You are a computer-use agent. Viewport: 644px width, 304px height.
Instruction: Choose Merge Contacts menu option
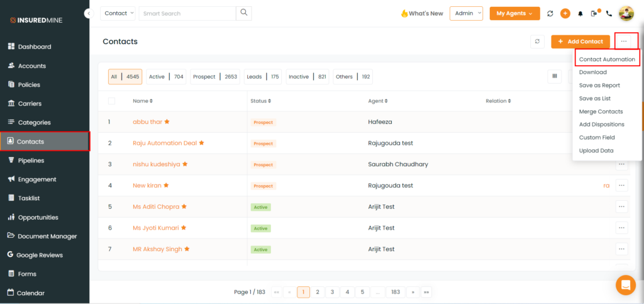point(601,111)
